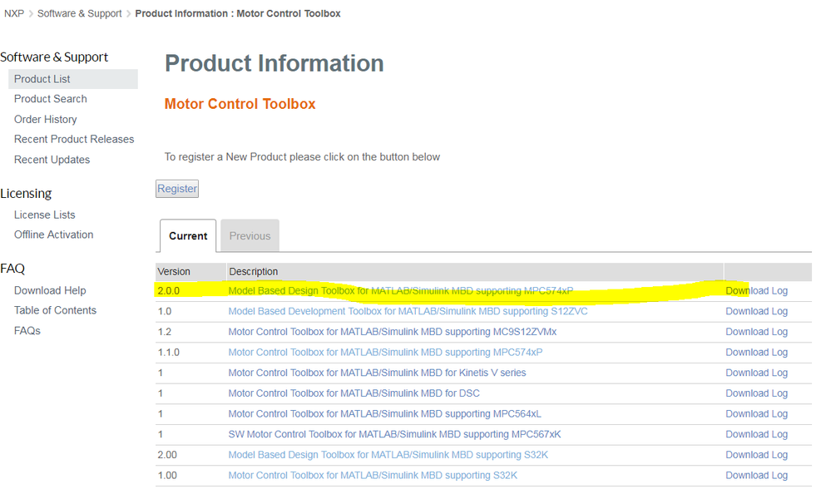Open Product List in sidebar
The width and height of the screenshot is (831, 504).
[x=42, y=79]
